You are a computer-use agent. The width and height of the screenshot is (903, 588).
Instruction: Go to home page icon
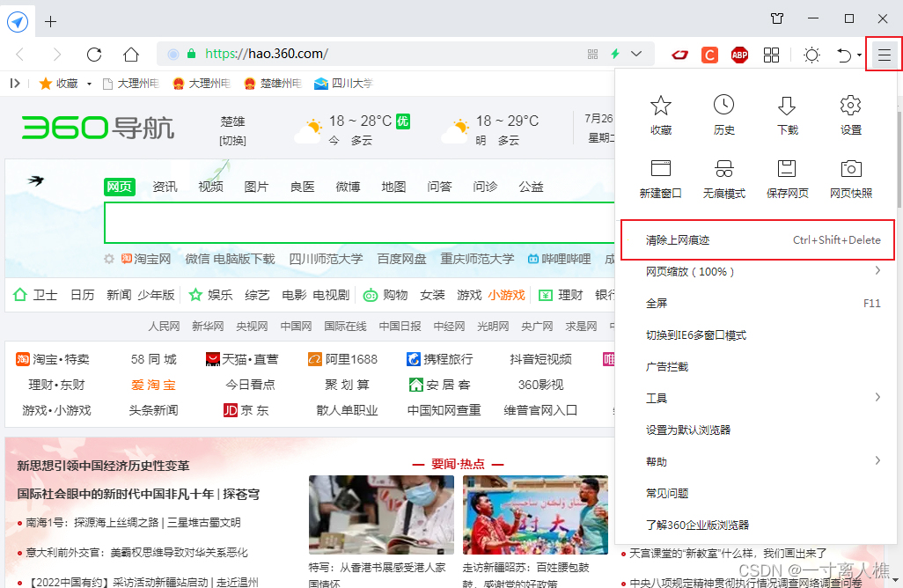pos(131,55)
